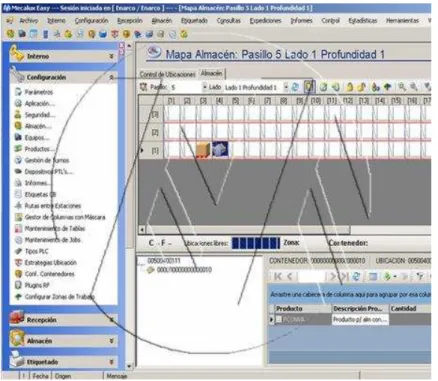Open the Pasillo dropdown
The width and height of the screenshot is (438, 381).
(x=205, y=87)
